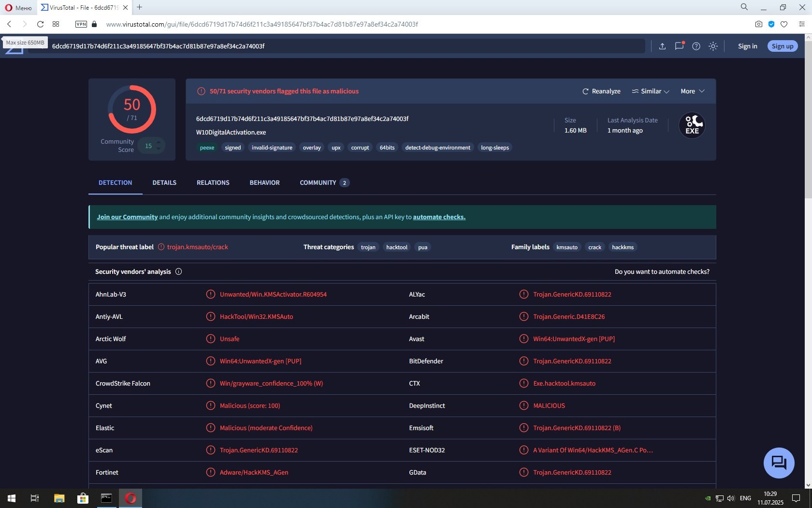Image resolution: width=812 pixels, height=508 pixels.
Task: Open a new browser tab
Action: pos(139,7)
